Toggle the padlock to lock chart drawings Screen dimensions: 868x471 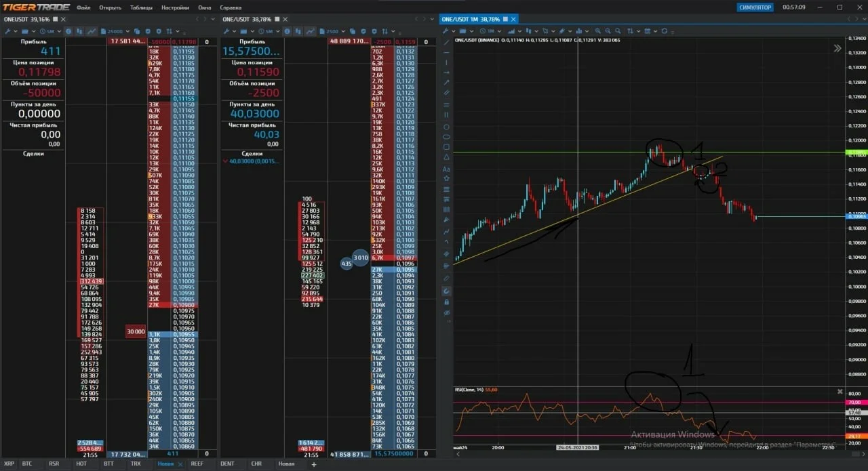tap(446, 302)
